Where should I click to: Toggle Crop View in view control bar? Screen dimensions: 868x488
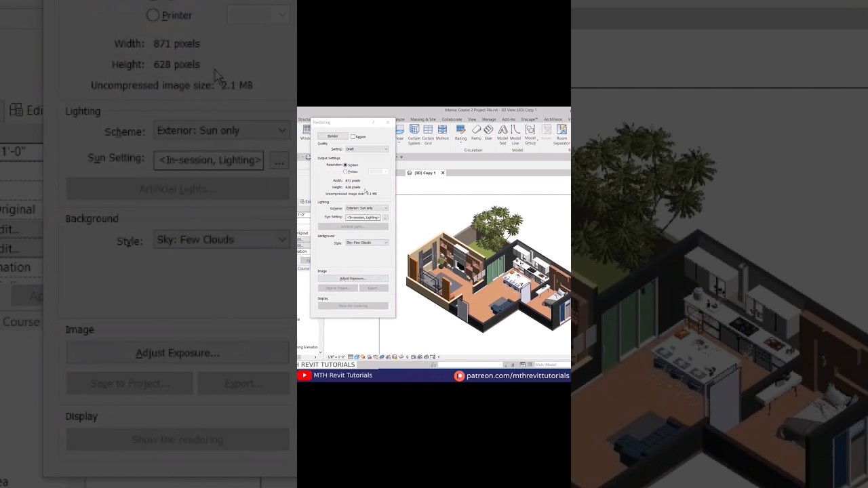click(382, 357)
